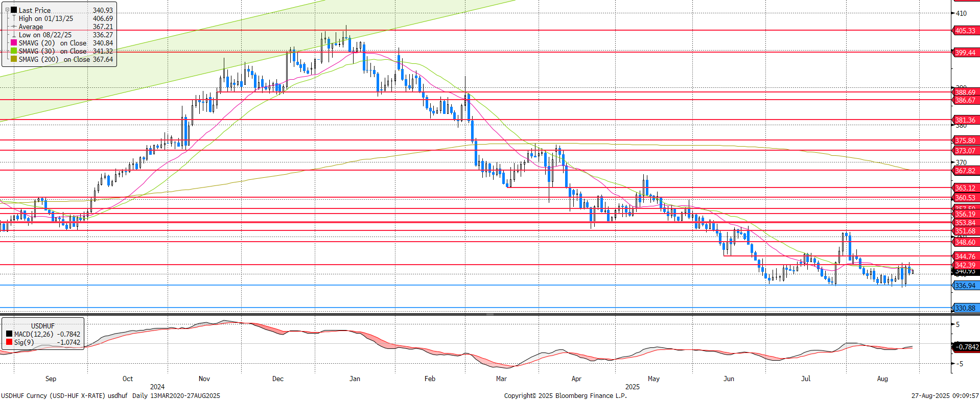The height and width of the screenshot is (400, 980).
Task: Click the 405.33 red price level tag
Action: [x=965, y=31]
